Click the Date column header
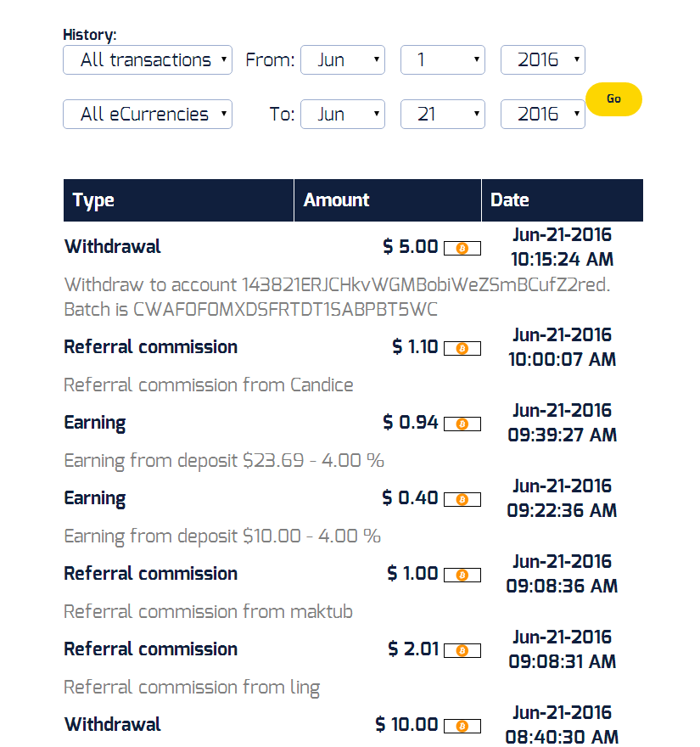 coord(563,200)
